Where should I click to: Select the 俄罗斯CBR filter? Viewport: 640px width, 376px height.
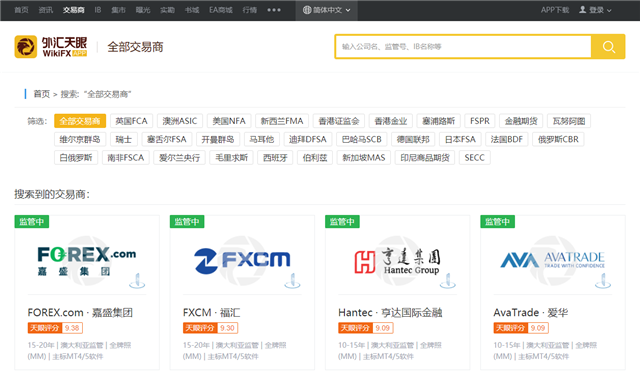pyautogui.click(x=558, y=139)
